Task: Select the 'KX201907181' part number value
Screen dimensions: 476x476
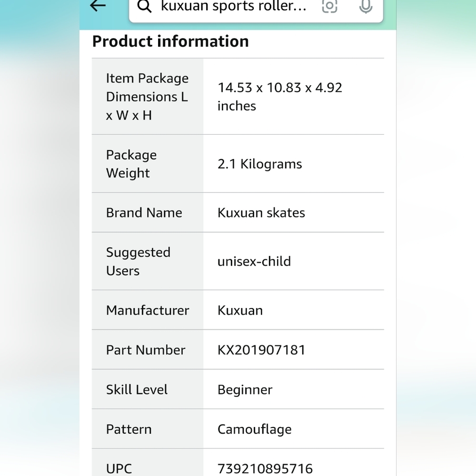Action: (261, 350)
